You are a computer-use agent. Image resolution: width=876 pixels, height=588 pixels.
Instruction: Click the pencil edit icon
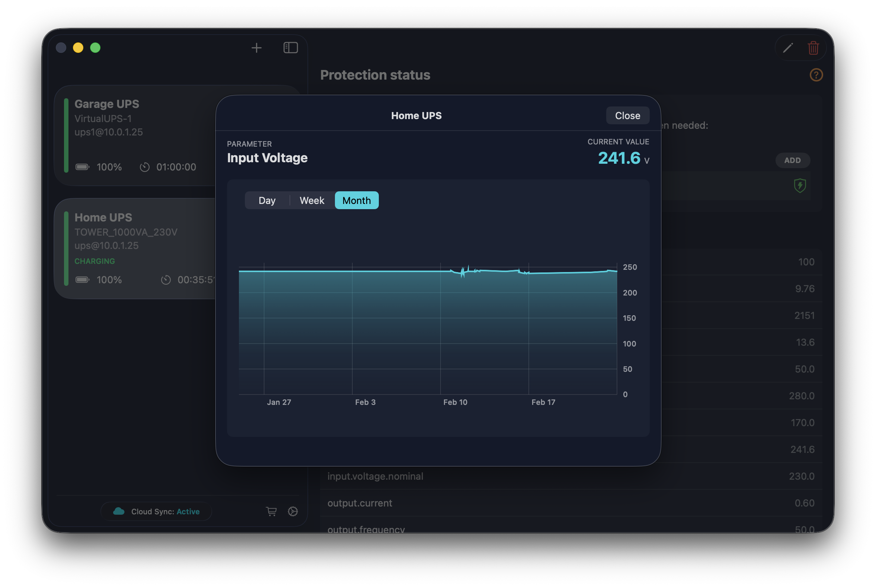[x=787, y=48]
